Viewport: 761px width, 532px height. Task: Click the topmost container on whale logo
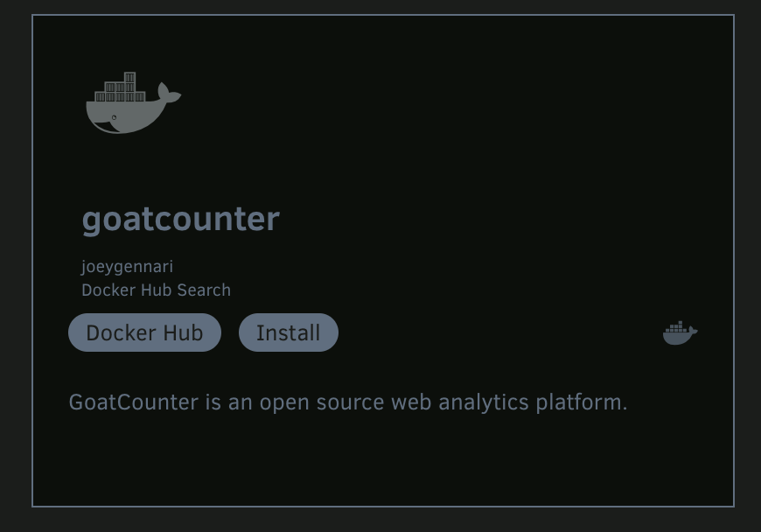click(x=129, y=77)
